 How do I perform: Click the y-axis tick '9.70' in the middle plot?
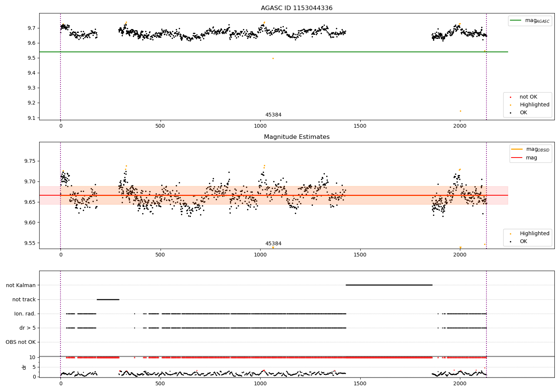[x=30, y=182]
